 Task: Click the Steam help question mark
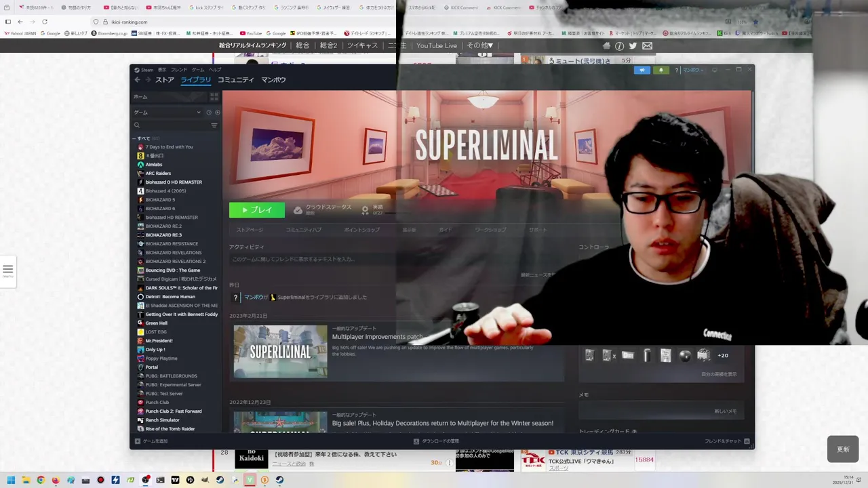point(676,70)
